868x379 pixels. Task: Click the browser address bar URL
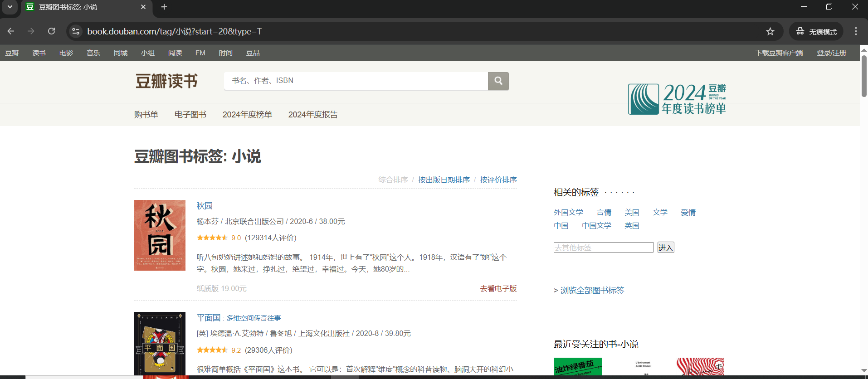[175, 31]
